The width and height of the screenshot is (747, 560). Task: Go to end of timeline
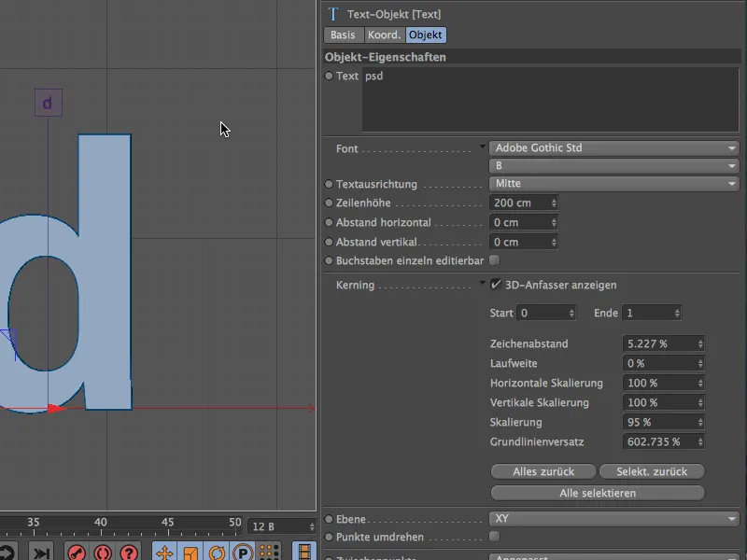(41, 553)
